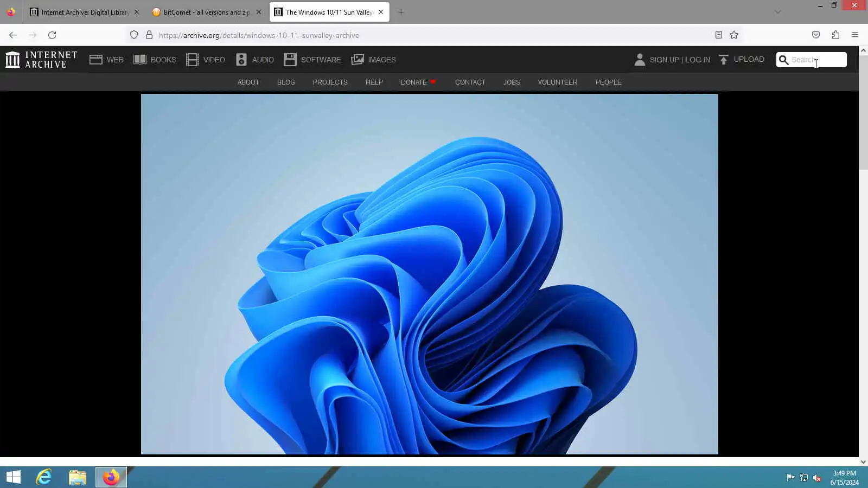Click the LOG IN link
868x488 pixels.
[x=698, y=60]
